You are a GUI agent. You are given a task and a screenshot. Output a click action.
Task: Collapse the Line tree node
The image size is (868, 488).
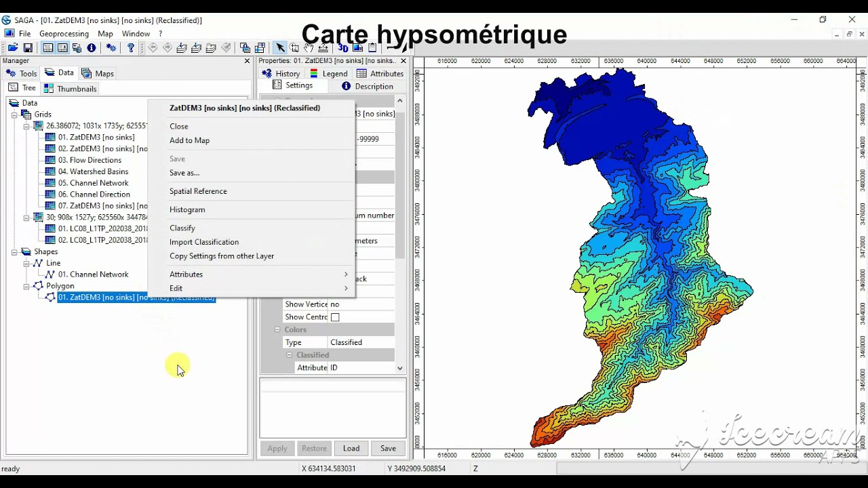[26, 263]
